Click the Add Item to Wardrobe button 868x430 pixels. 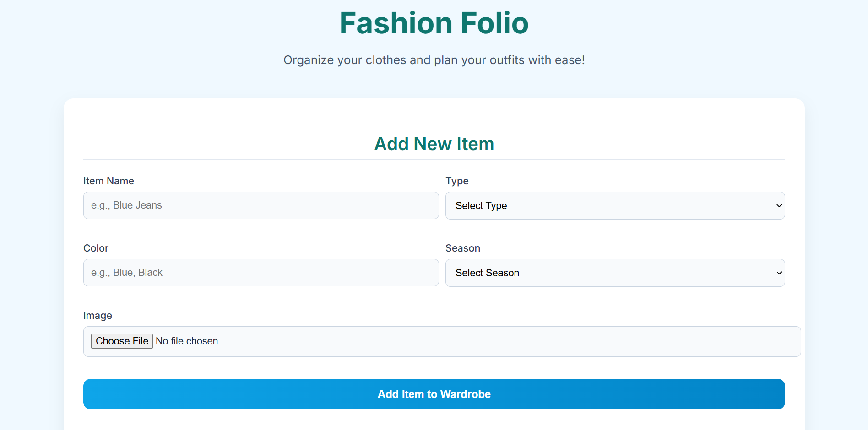click(x=434, y=394)
